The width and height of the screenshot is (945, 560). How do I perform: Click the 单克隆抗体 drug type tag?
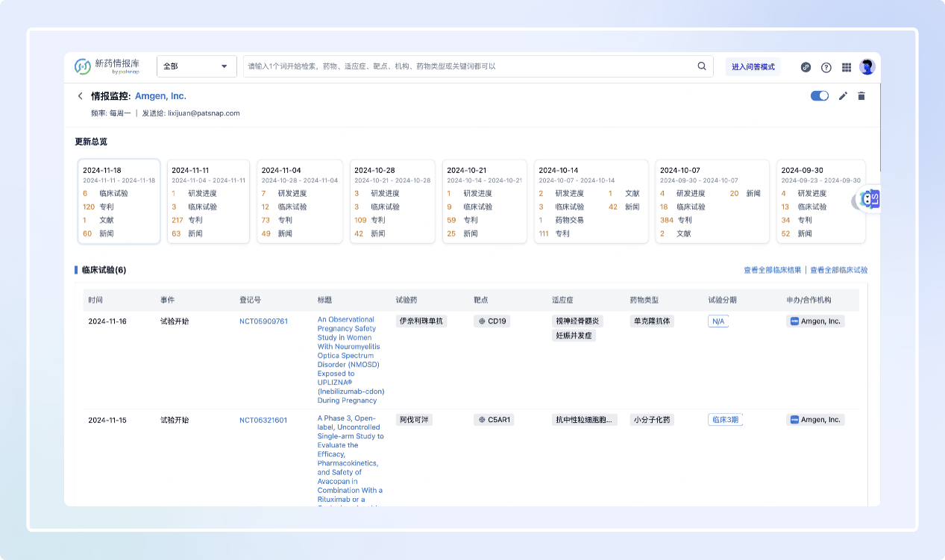coord(652,321)
